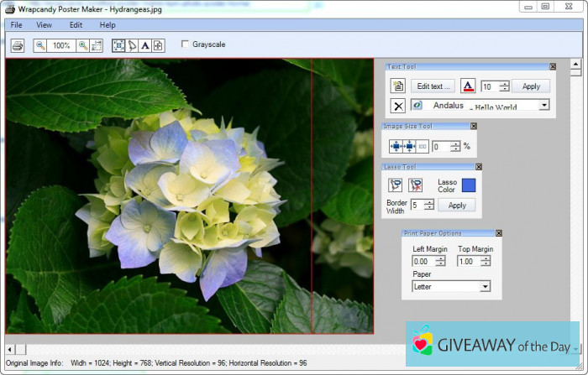Select the text tool 'A' toolbar icon

point(144,45)
